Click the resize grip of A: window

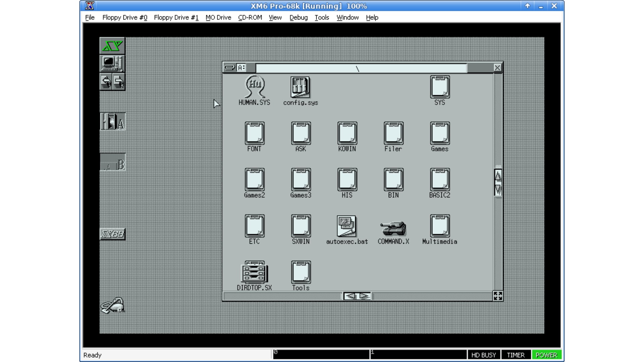498,296
